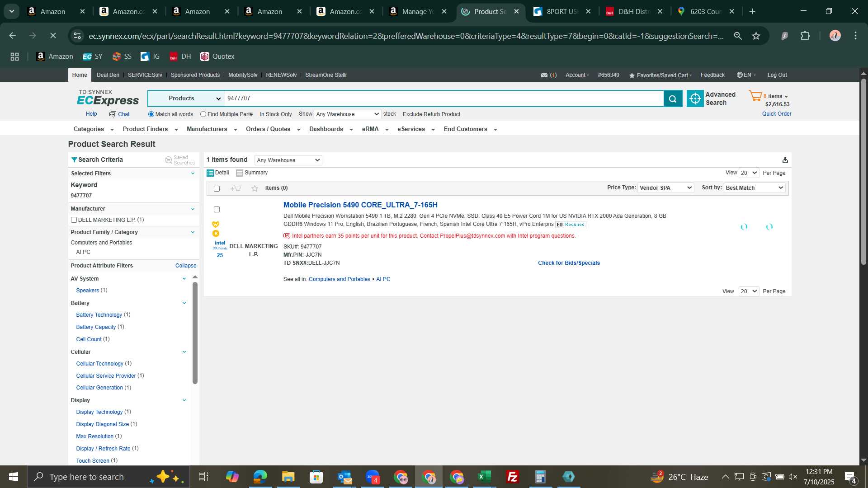Open the messages envelope icon
This screenshot has width=868, height=488.
pyautogui.click(x=544, y=75)
